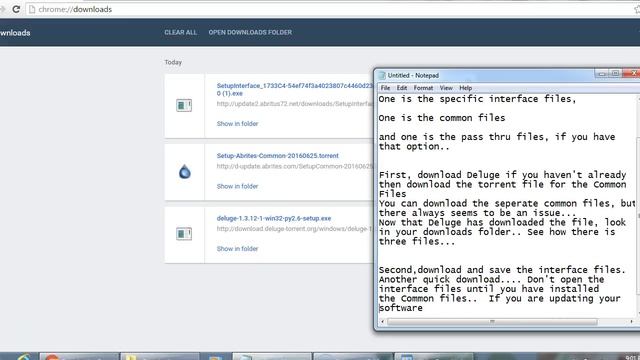Click the line "there always seems to be an issue..."
The width and height of the screenshot is (640, 360).
pos(477,213)
